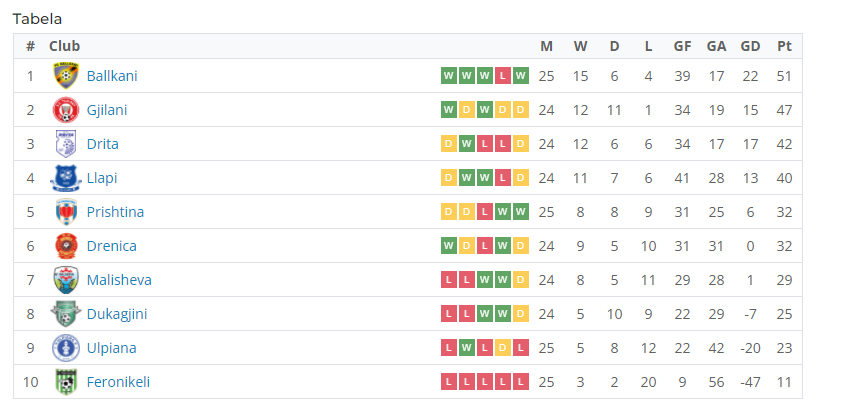
Task: Click the Club column header
Action: (x=64, y=47)
